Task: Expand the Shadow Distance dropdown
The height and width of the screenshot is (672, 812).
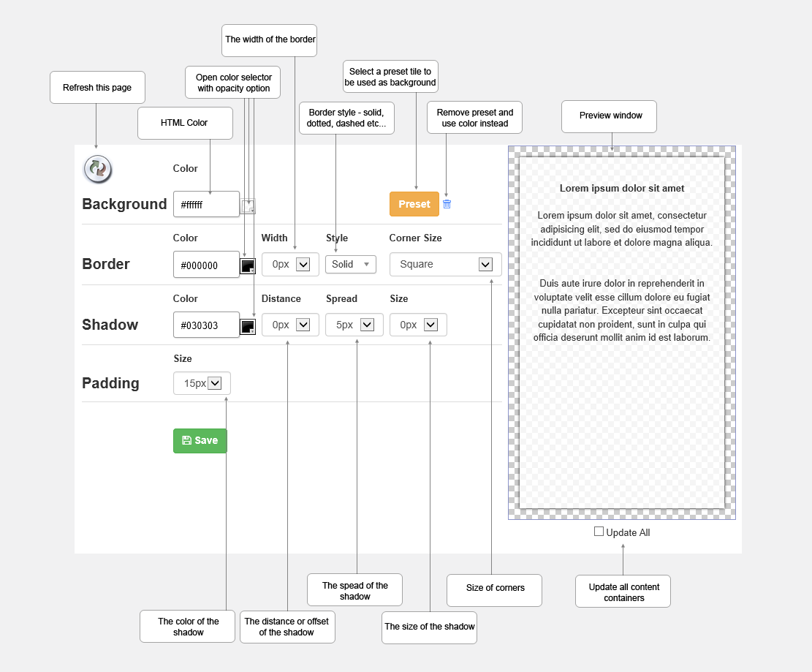Action: click(x=290, y=325)
